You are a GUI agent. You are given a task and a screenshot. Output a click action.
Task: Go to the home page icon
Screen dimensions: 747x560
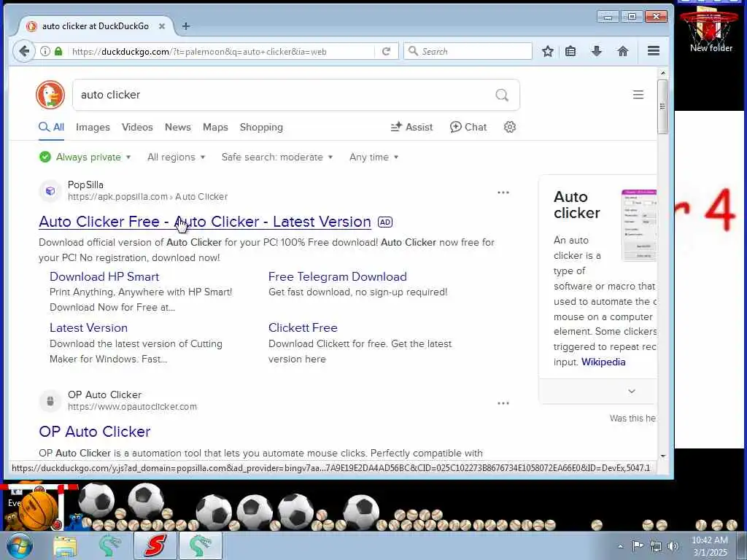tap(623, 51)
